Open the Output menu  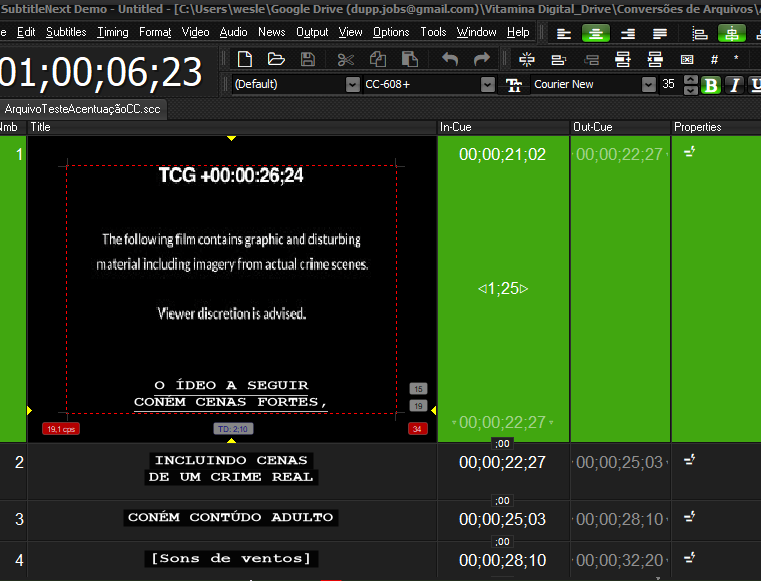(312, 32)
